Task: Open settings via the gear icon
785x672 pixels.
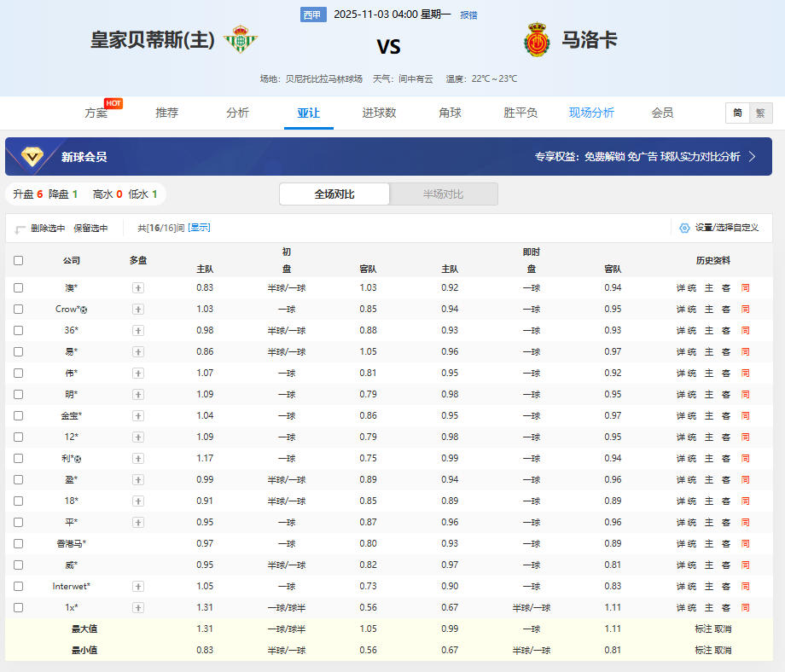Action: (684, 228)
